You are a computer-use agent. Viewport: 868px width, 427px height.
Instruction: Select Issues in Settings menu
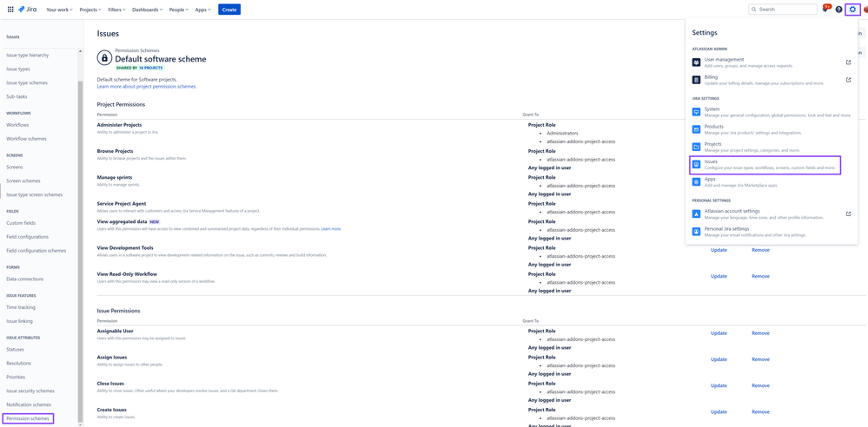tap(765, 164)
